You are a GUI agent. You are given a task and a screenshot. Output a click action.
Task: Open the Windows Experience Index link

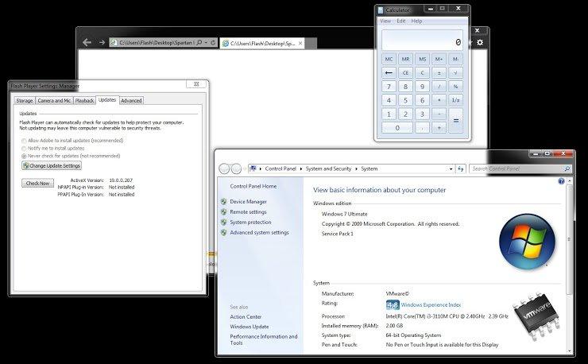431,305
